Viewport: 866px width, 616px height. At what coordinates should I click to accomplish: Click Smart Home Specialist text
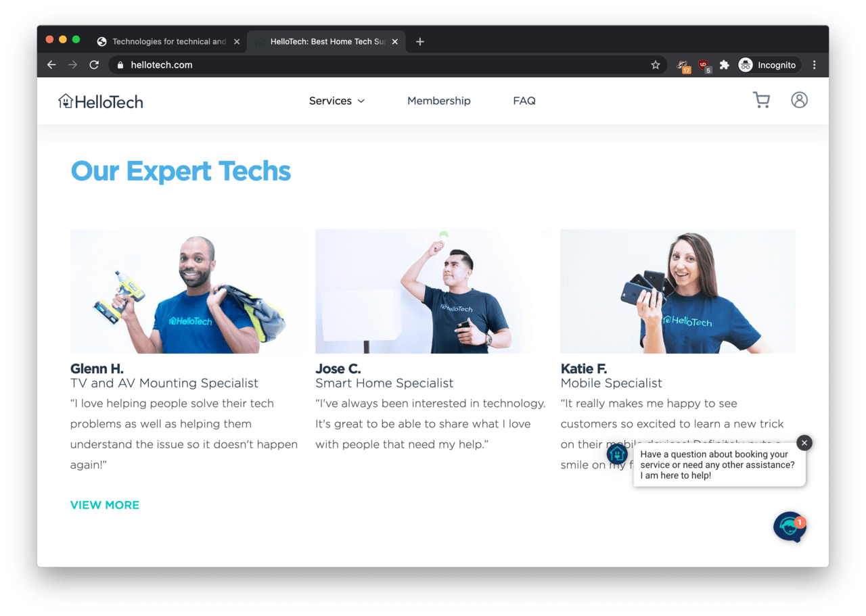click(384, 383)
